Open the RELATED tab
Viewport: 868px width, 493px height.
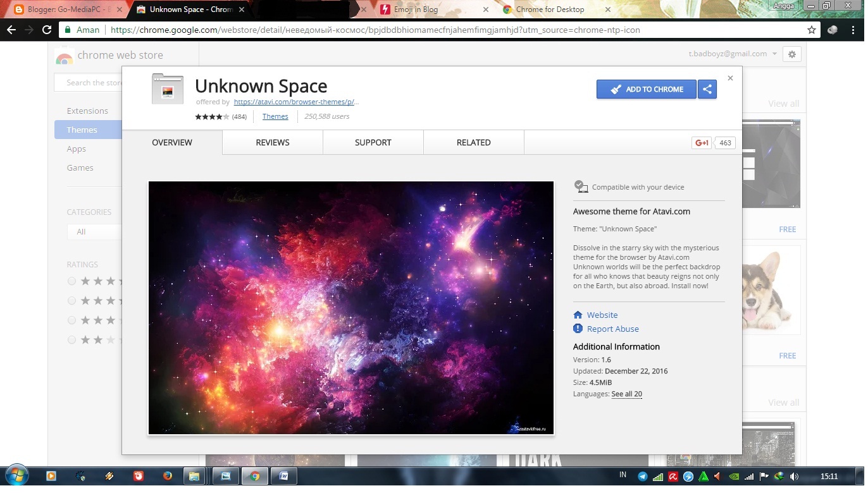coord(473,142)
